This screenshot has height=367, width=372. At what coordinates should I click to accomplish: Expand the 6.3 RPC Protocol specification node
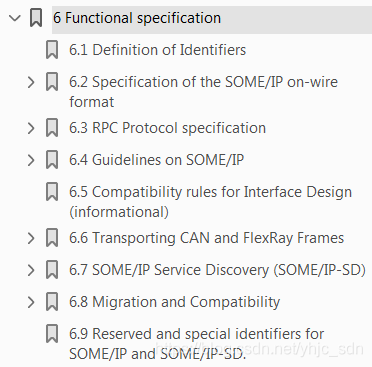click(31, 128)
